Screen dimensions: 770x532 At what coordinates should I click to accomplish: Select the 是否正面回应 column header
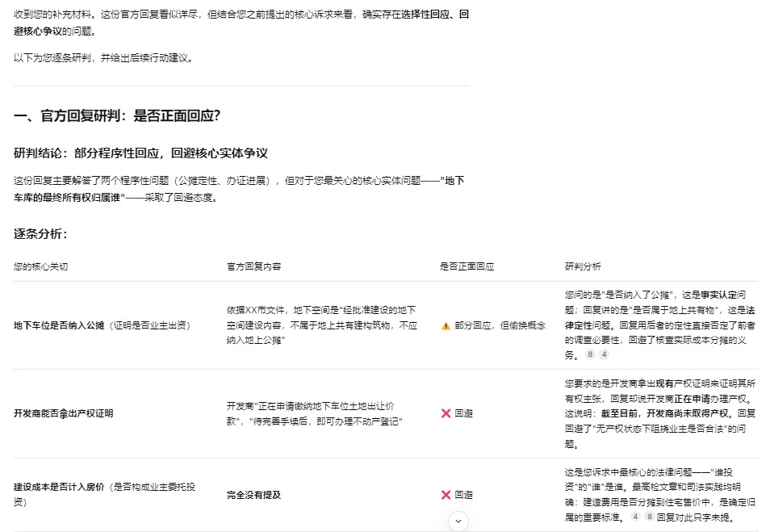click(x=467, y=266)
